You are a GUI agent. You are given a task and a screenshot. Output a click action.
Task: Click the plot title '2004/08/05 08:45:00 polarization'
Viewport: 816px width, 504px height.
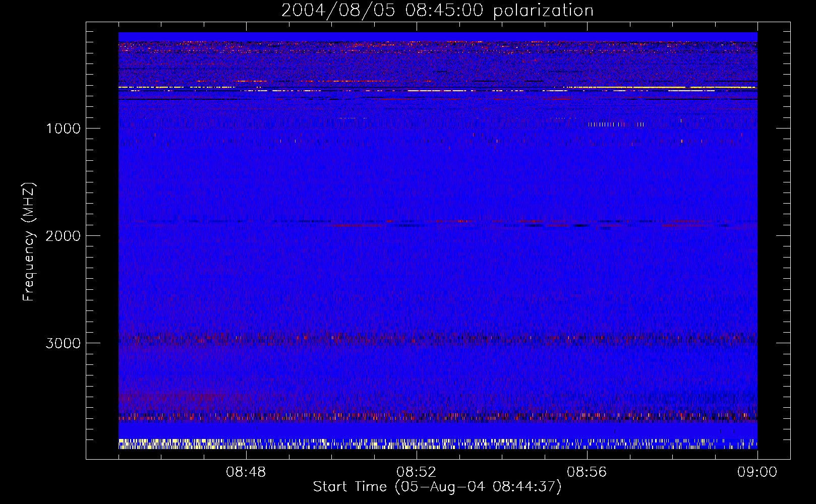pos(437,11)
